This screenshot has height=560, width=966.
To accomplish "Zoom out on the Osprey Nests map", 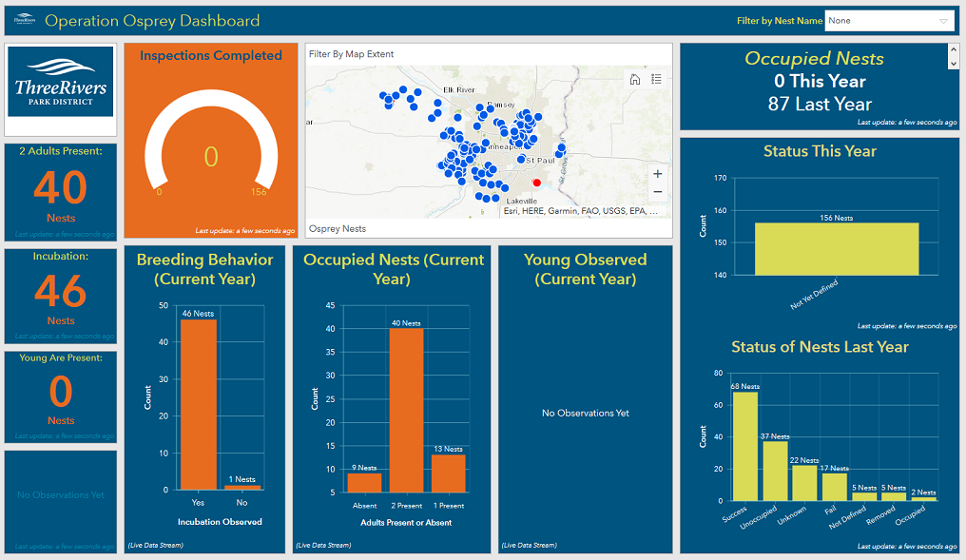I will (657, 191).
